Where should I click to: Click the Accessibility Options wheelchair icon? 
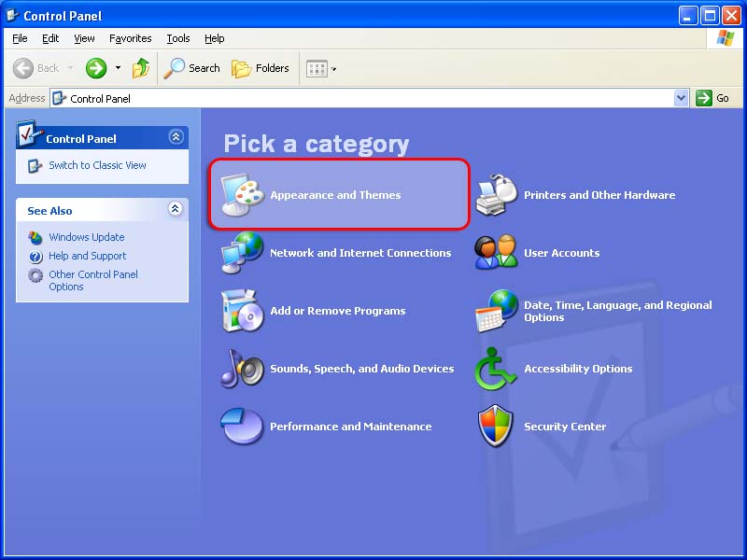[496, 369]
